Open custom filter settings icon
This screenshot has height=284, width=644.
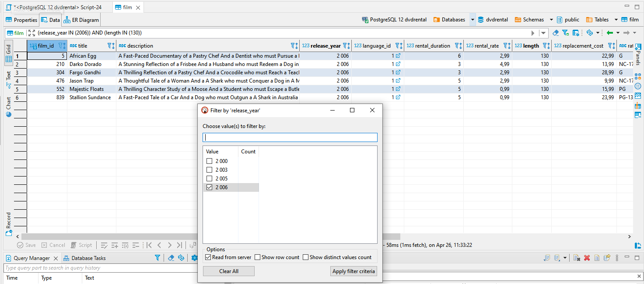576,32
